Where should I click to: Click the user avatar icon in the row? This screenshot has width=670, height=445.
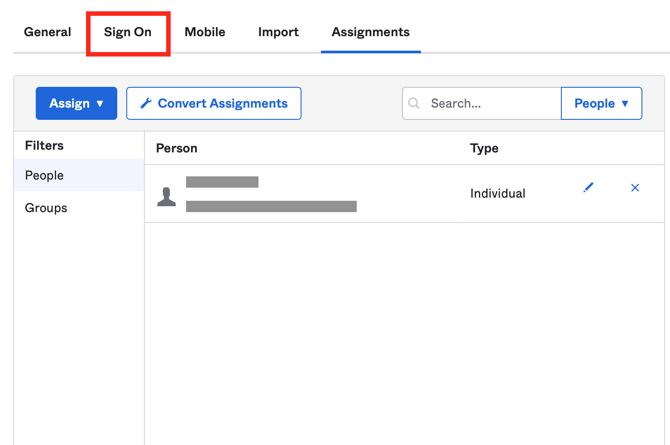167,196
